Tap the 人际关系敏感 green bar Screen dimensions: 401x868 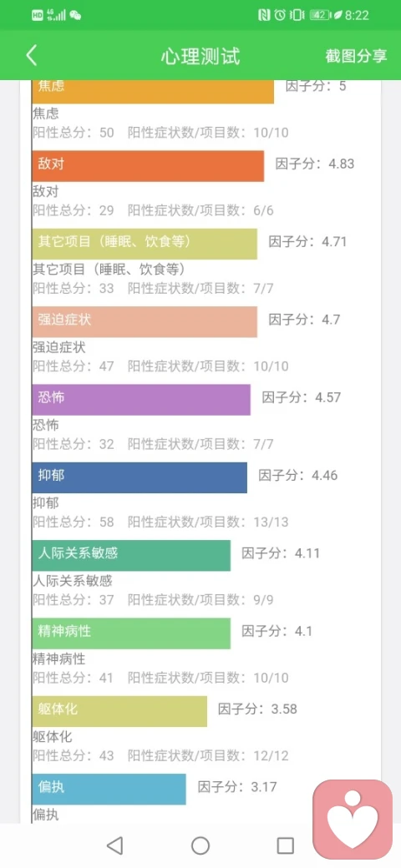[131, 555]
